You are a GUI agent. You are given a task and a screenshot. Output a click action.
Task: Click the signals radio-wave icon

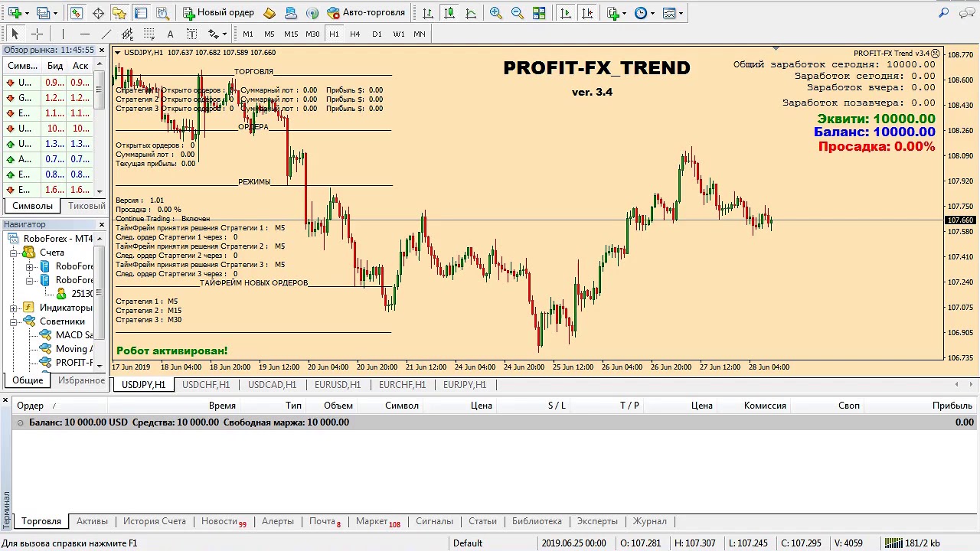point(312,13)
